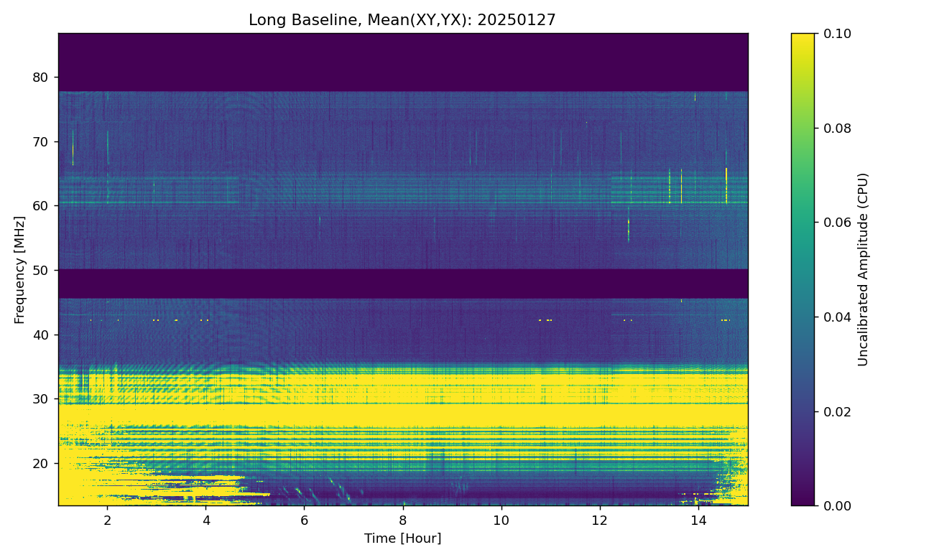Click the x-axis tick label 4

[x=206, y=519]
